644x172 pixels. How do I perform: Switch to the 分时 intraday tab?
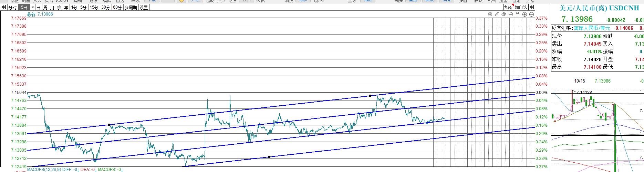point(13,7)
